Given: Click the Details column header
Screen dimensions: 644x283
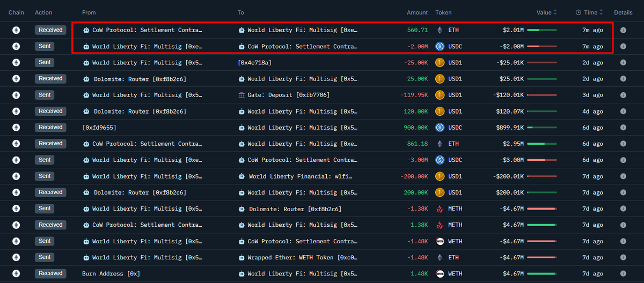Looking at the screenshot, I should point(623,12).
